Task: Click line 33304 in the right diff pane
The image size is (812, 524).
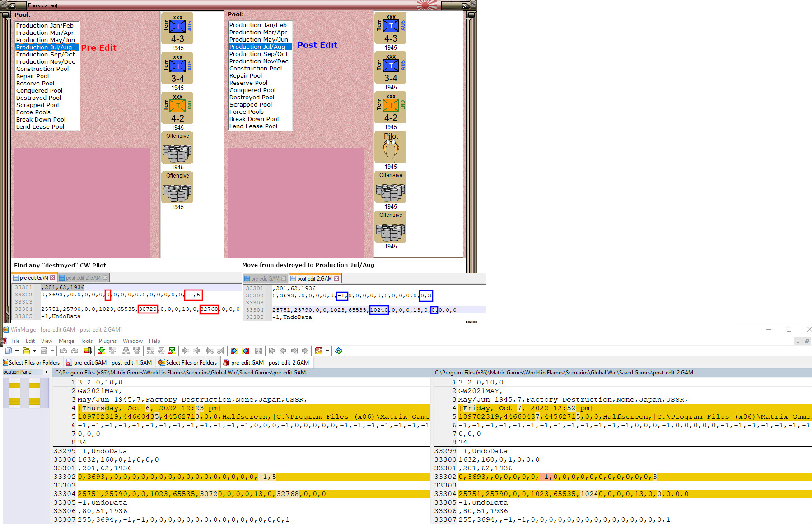Action: (635, 494)
